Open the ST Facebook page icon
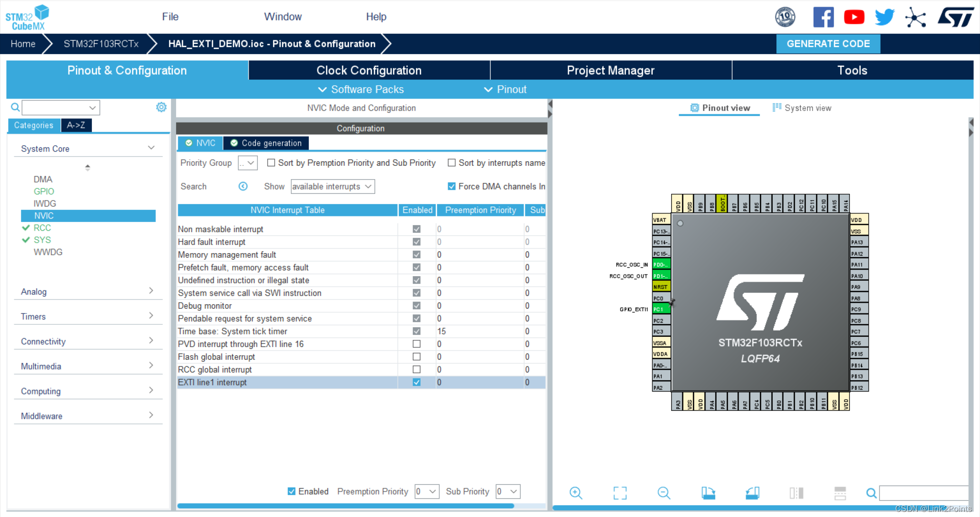 click(x=823, y=17)
